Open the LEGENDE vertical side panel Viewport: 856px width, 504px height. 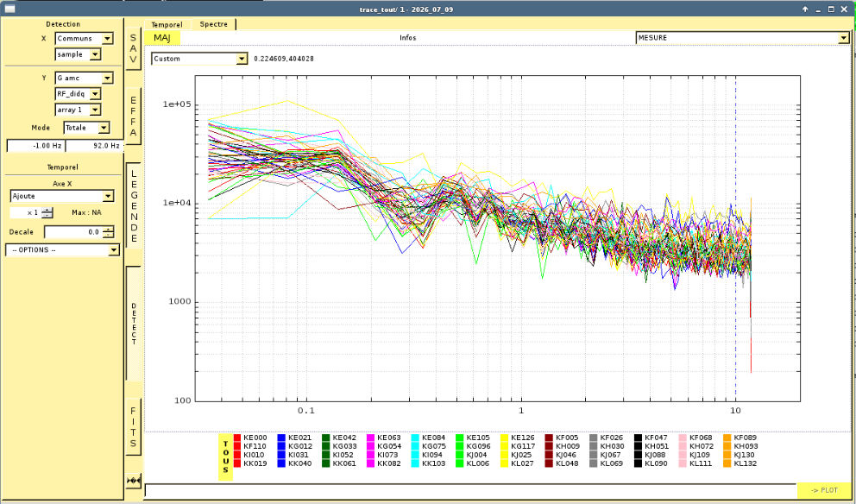pyautogui.click(x=133, y=205)
